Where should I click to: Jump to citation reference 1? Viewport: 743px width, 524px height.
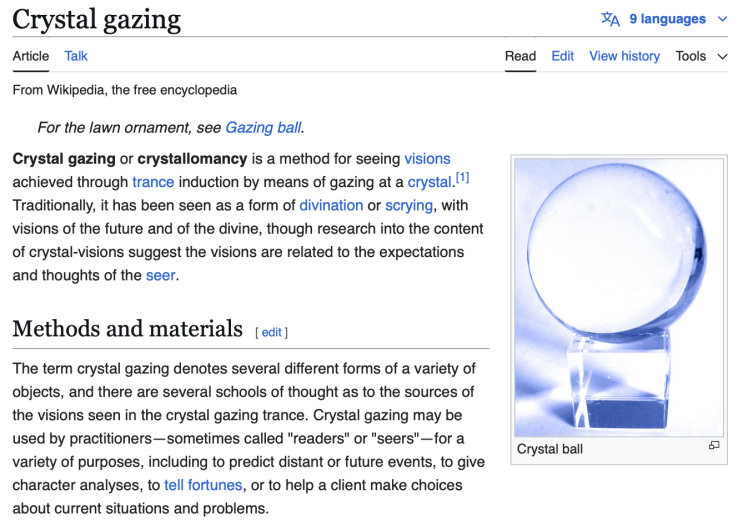[x=462, y=178]
